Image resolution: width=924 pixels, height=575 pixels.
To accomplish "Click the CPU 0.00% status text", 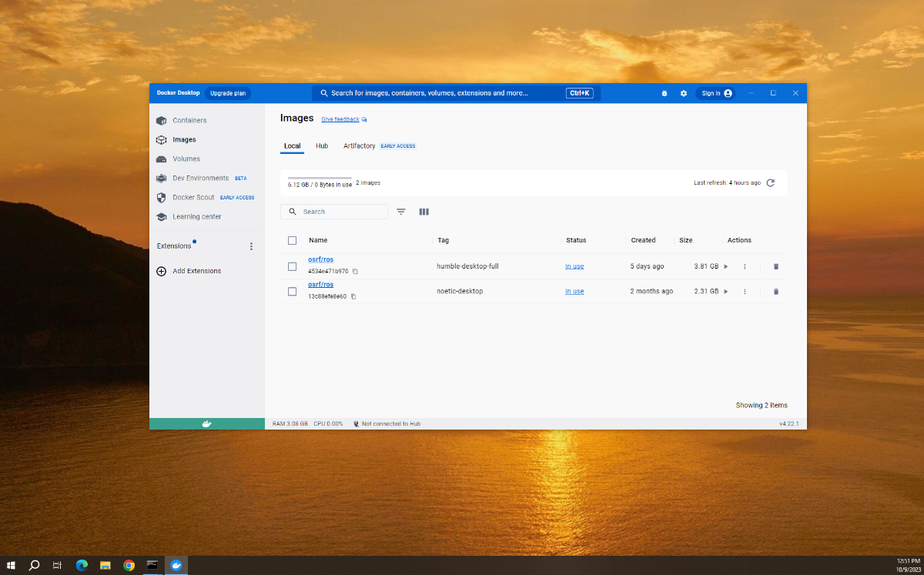I will click(x=328, y=424).
